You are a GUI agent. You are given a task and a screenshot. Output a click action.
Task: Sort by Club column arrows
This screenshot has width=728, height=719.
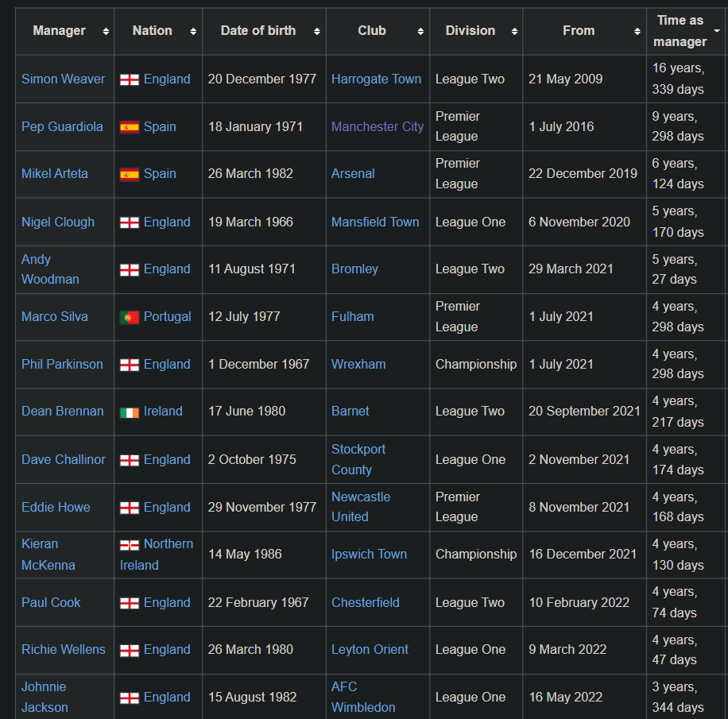click(420, 31)
